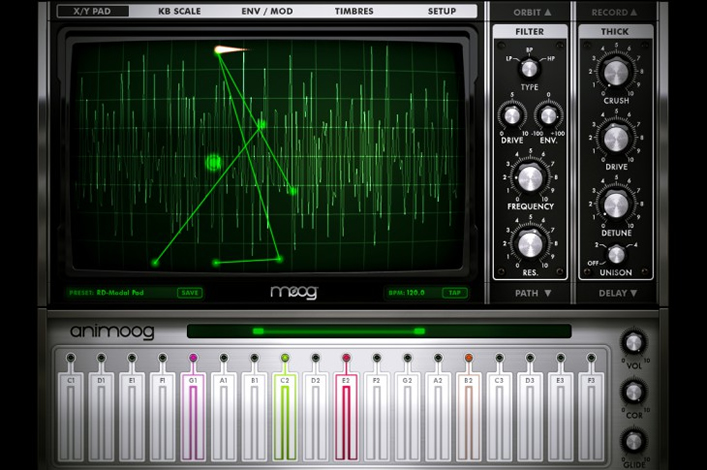Click the GLIDE knob
Screen dimensions: 707x470
[x=634, y=441]
